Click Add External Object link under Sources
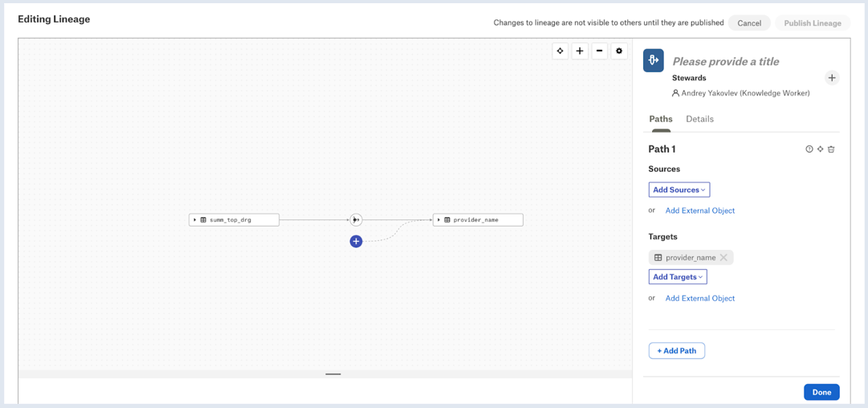This screenshot has height=408, width=868. pyautogui.click(x=700, y=211)
